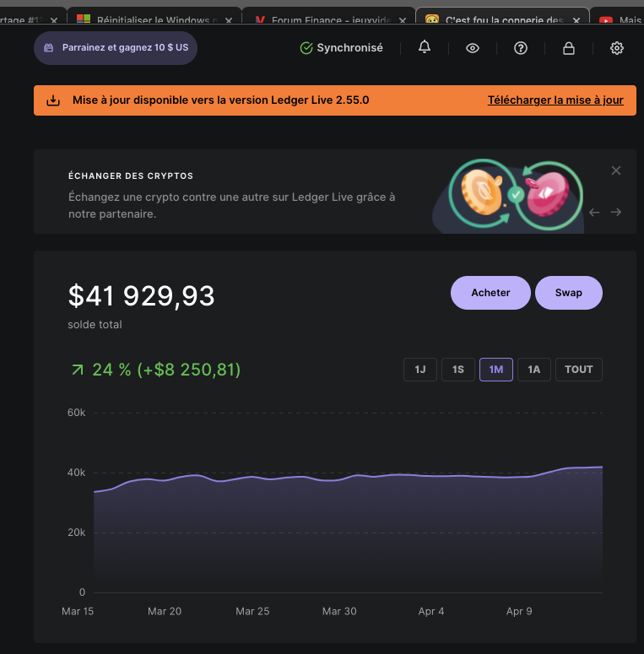Image resolution: width=644 pixels, height=654 pixels.
Task: Click the Acheter button
Action: tap(490, 293)
